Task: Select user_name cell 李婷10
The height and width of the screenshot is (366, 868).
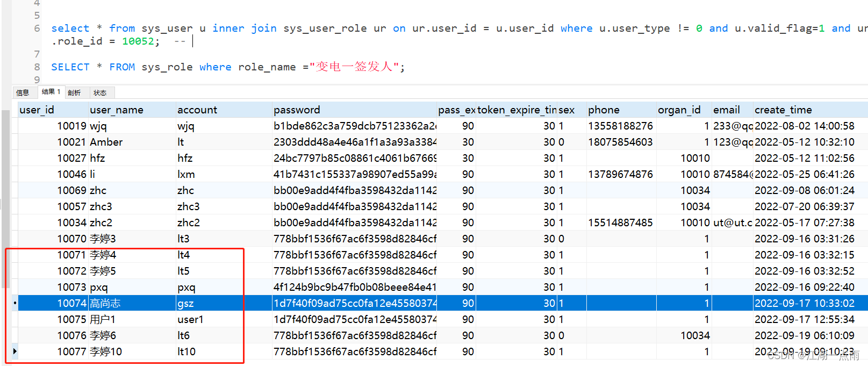Action: pyautogui.click(x=132, y=351)
